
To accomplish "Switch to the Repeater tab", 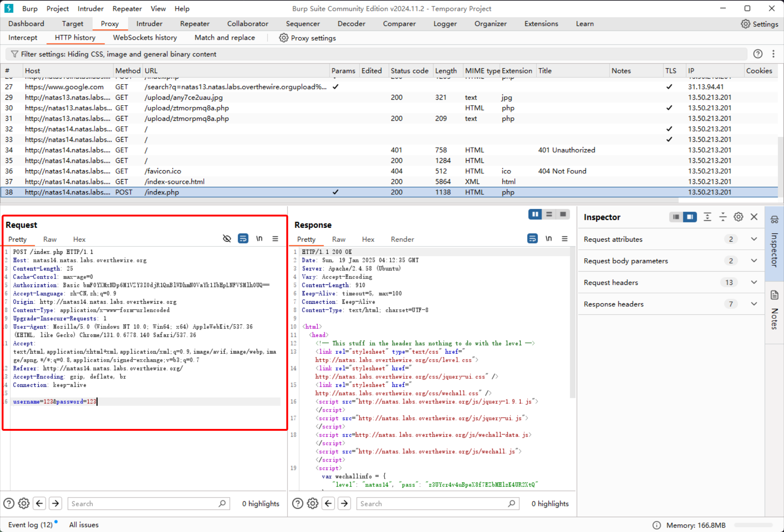I will [x=195, y=24].
